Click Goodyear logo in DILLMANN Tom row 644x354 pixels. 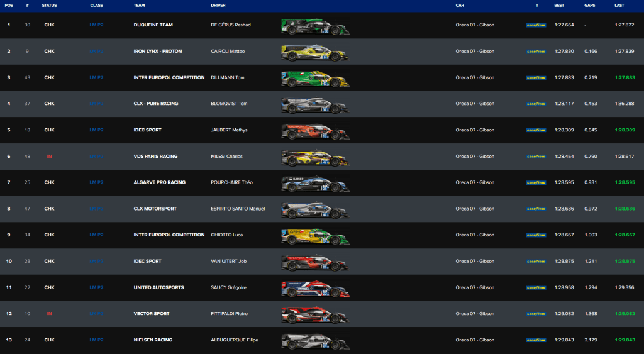click(536, 77)
